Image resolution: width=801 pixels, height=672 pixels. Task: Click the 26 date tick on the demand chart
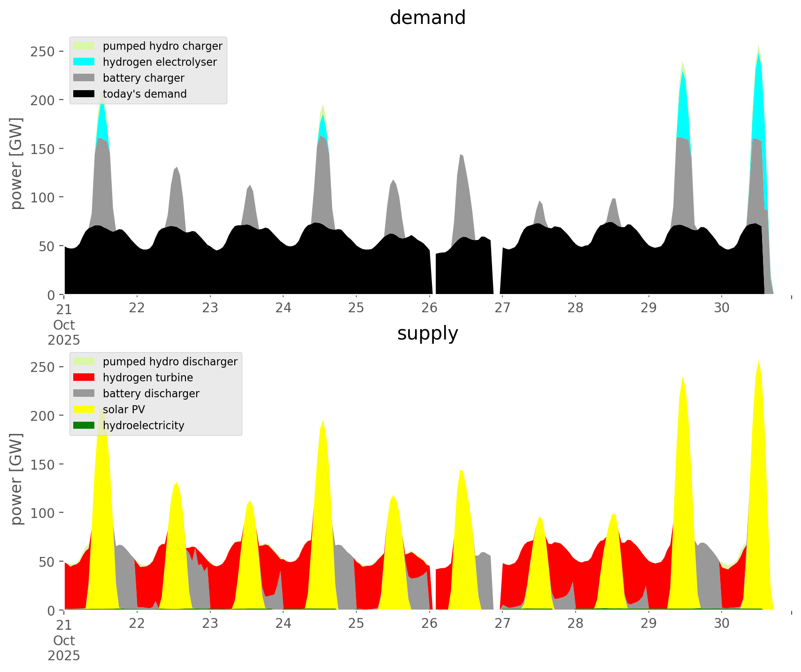pyautogui.click(x=429, y=309)
